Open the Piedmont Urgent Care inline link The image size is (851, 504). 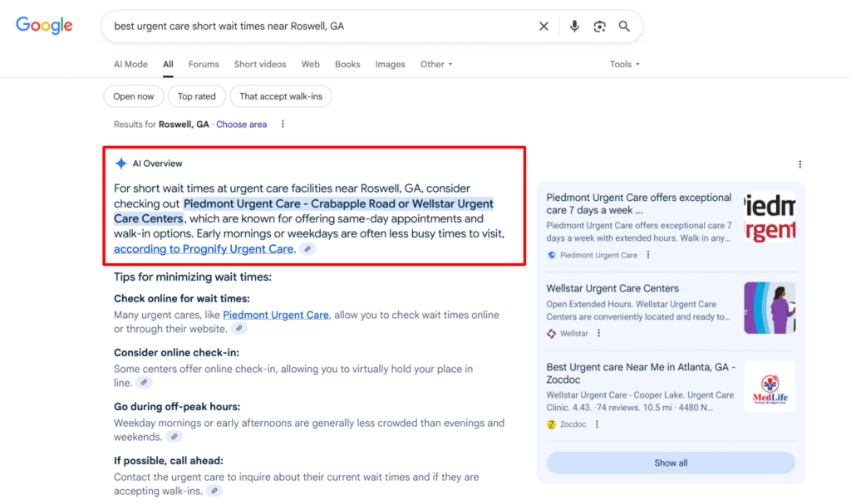pyautogui.click(x=276, y=315)
